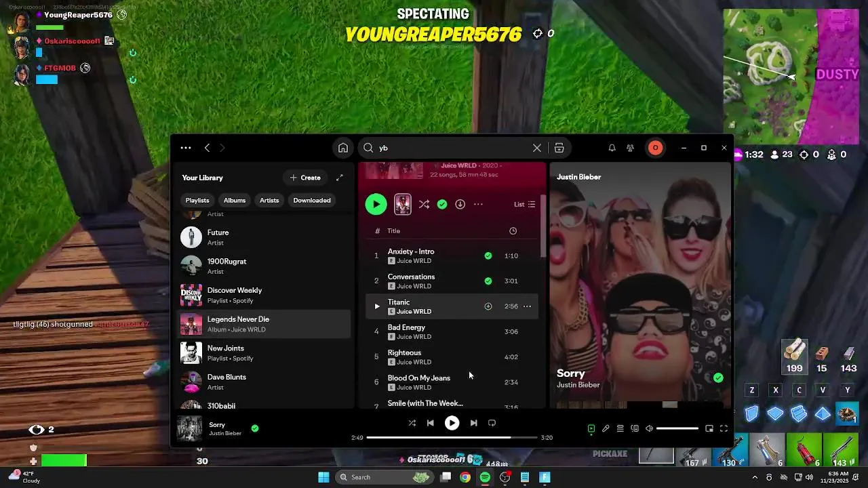Screen dimensions: 868x488
Task: Add Titanic to Liked Songs
Action: 488,306
